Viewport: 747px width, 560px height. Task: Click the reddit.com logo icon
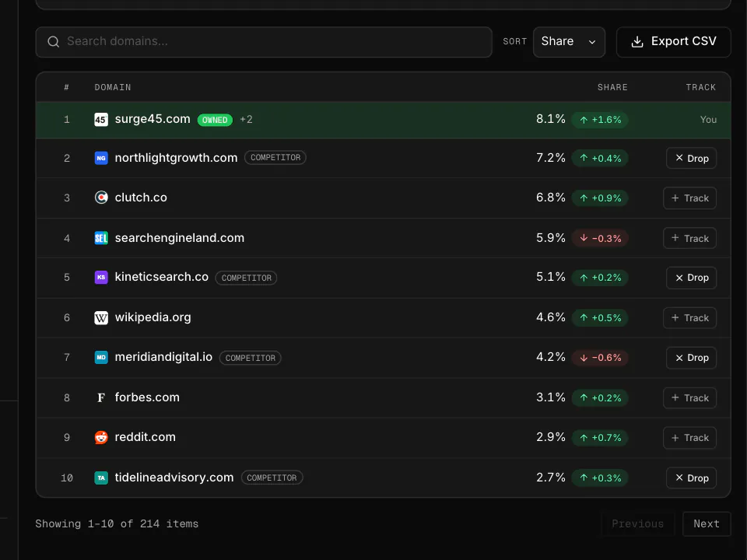(101, 437)
